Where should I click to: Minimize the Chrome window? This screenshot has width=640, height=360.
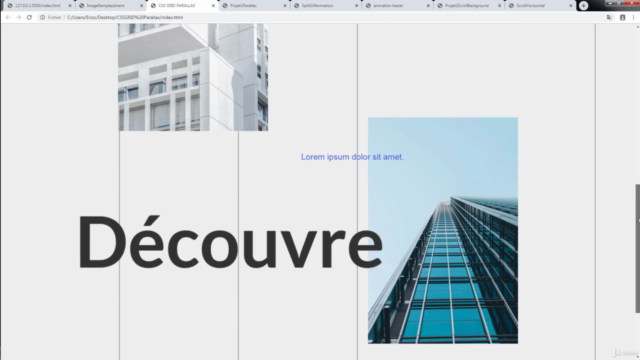click(x=611, y=3)
